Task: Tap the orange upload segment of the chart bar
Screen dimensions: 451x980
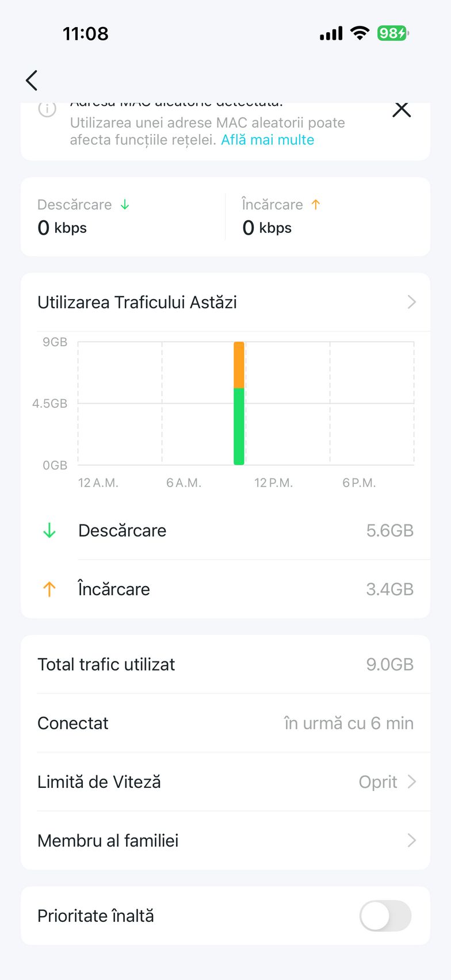Action: pos(239,365)
